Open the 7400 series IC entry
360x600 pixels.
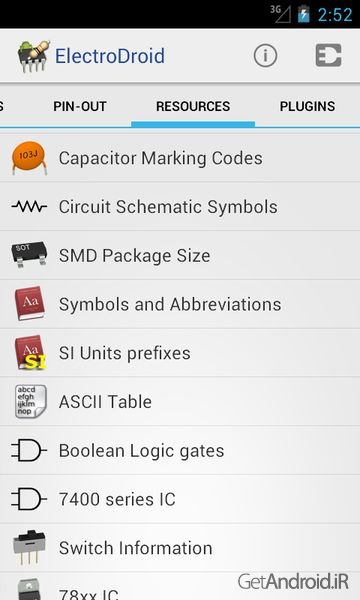click(x=180, y=499)
